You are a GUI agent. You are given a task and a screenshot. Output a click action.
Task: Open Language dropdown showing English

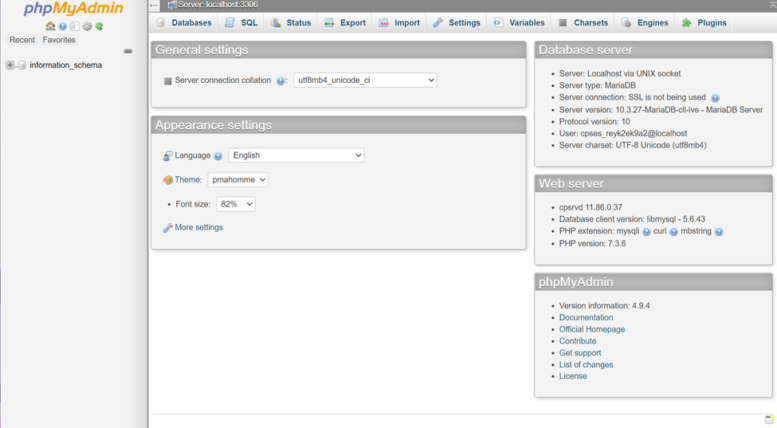click(x=296, y=156)
